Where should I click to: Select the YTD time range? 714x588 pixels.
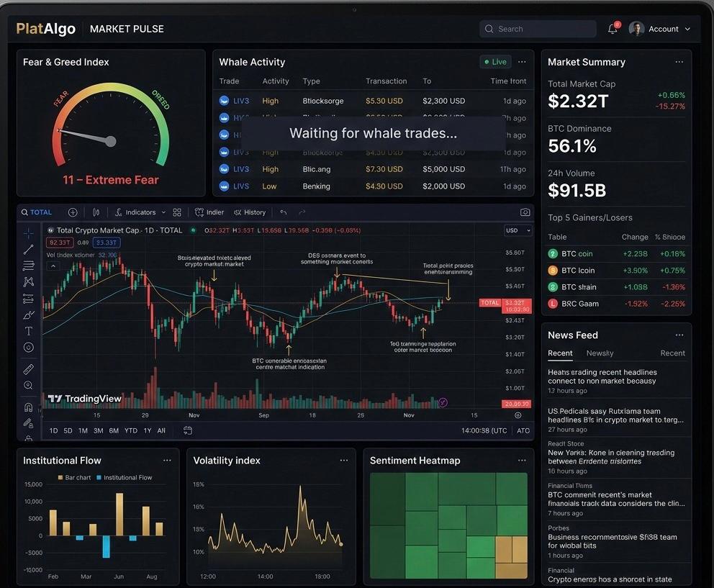131,430
